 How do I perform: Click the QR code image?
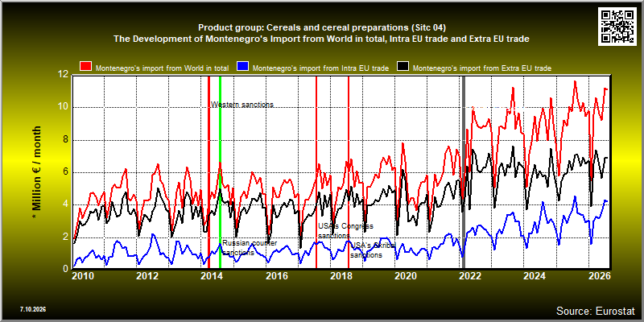point(618,26)
